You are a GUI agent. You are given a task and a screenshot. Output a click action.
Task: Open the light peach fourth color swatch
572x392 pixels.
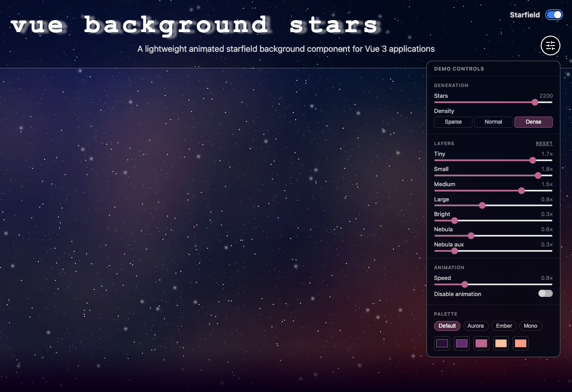pyautogui.click(x=501, y=343)
